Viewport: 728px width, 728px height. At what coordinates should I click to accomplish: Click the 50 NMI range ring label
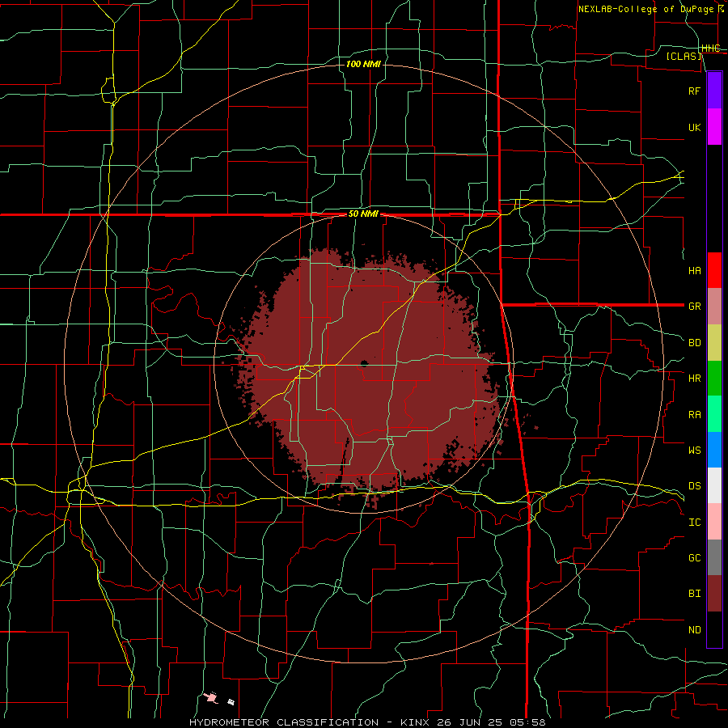click(363, 214)
